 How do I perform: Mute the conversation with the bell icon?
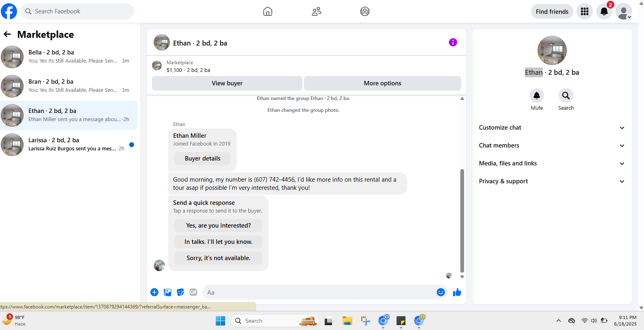pyautogui.click(x=537, y=96)
